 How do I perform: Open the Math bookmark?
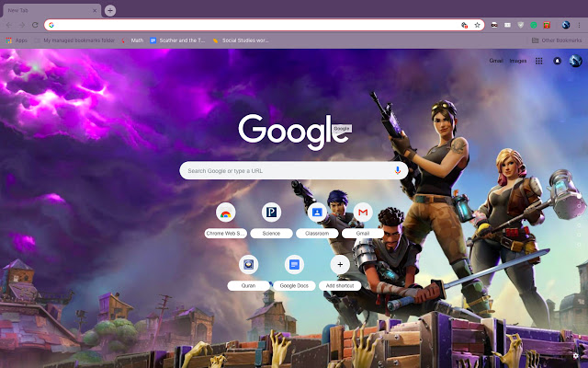[132, 40]
